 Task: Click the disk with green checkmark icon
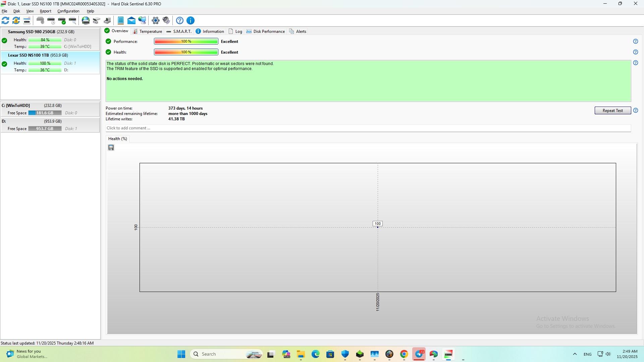[x=62, y=21]
